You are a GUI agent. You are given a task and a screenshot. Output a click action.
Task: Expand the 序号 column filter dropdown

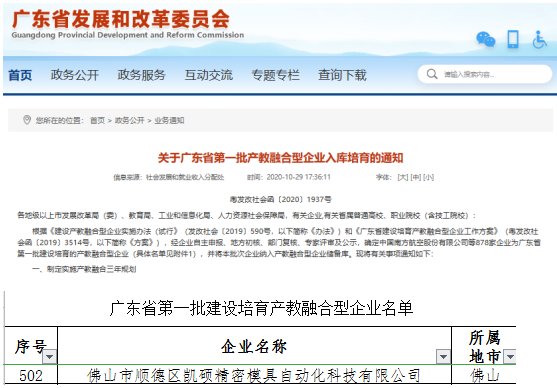(x=49, y=356)
